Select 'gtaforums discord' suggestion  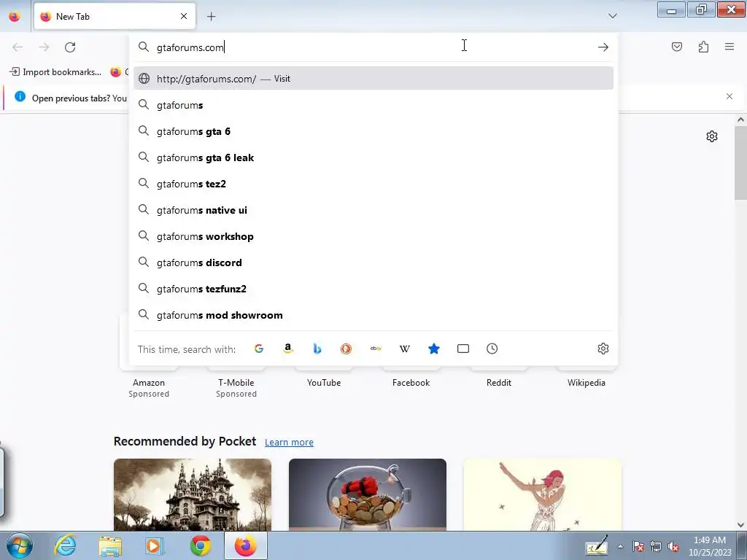pos(373,262)
